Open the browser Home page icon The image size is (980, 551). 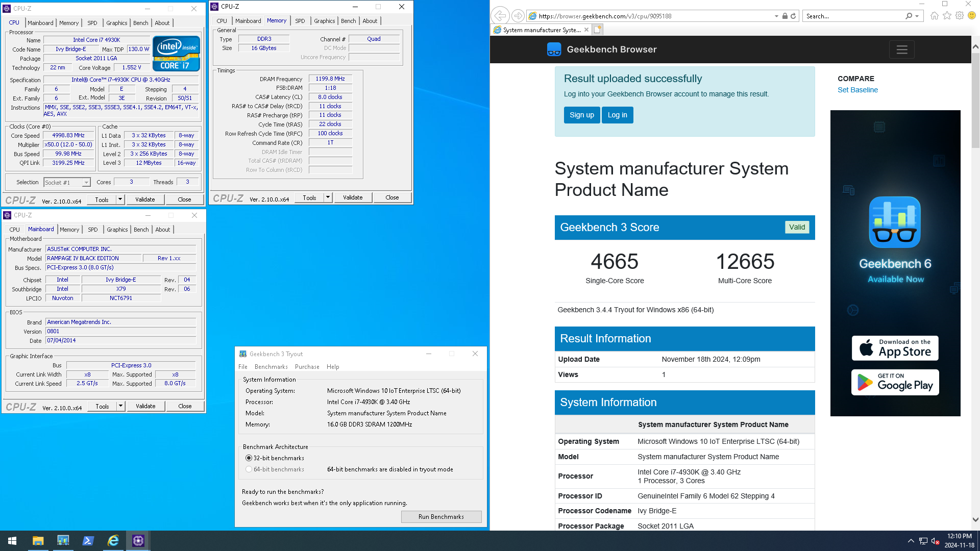point(934,16)
